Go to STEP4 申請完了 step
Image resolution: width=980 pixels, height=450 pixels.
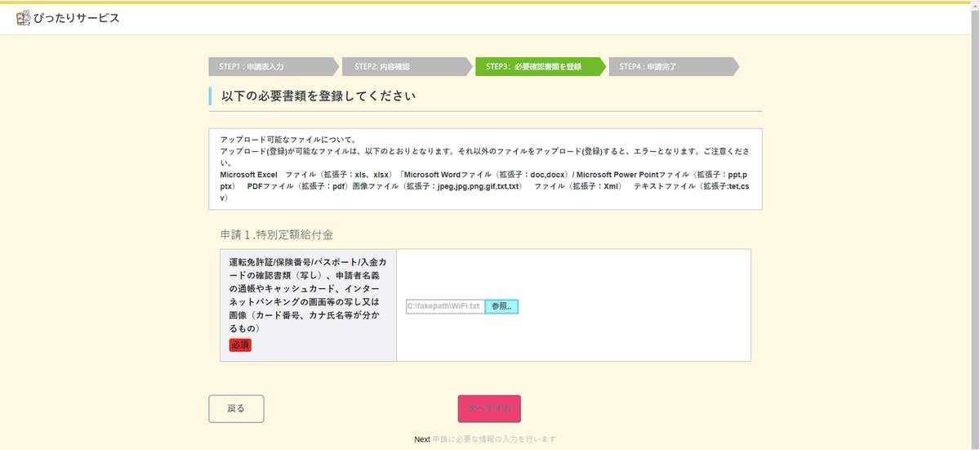click(x=674, y=66)
